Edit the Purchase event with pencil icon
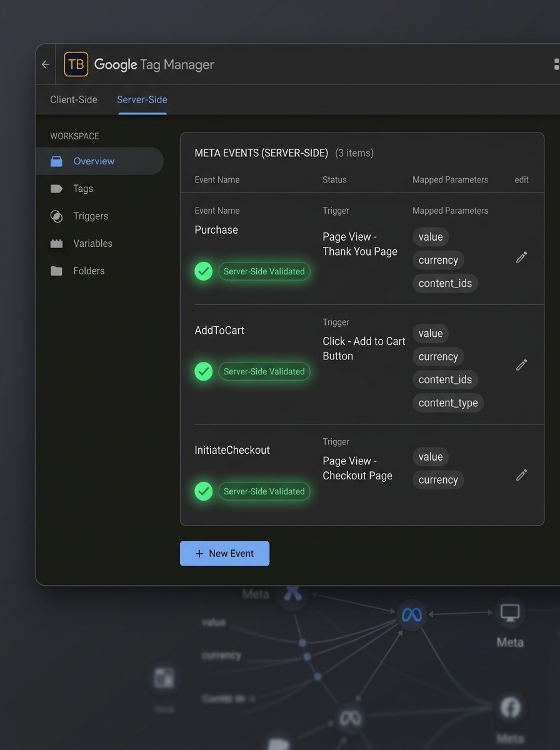 click(x=521, y=257)
